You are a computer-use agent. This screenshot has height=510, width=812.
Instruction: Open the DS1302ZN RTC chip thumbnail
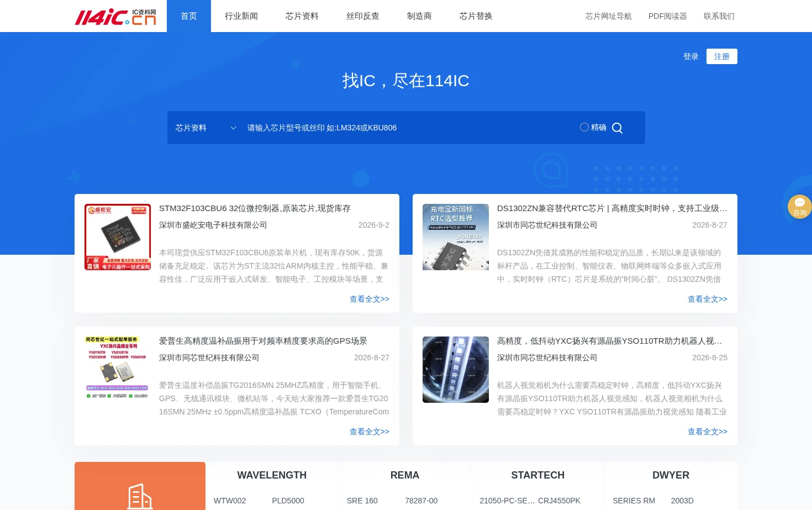click(x=456, y=237)
